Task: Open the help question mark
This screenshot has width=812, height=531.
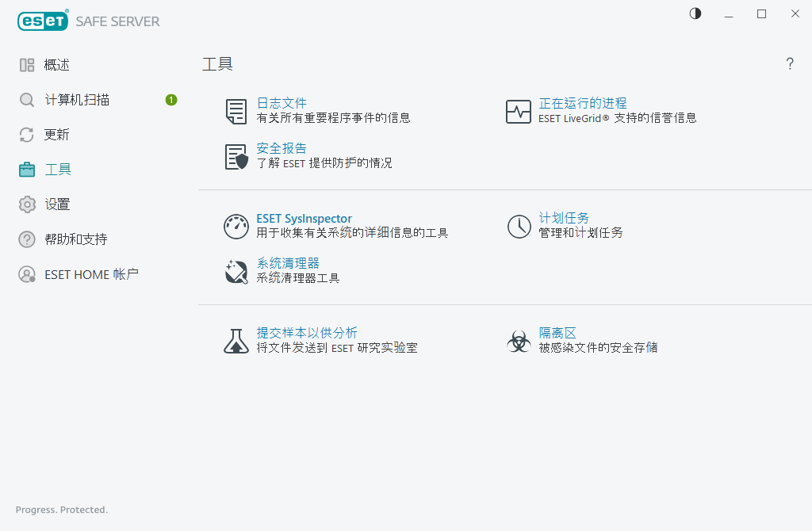Action: coord(790,64)
